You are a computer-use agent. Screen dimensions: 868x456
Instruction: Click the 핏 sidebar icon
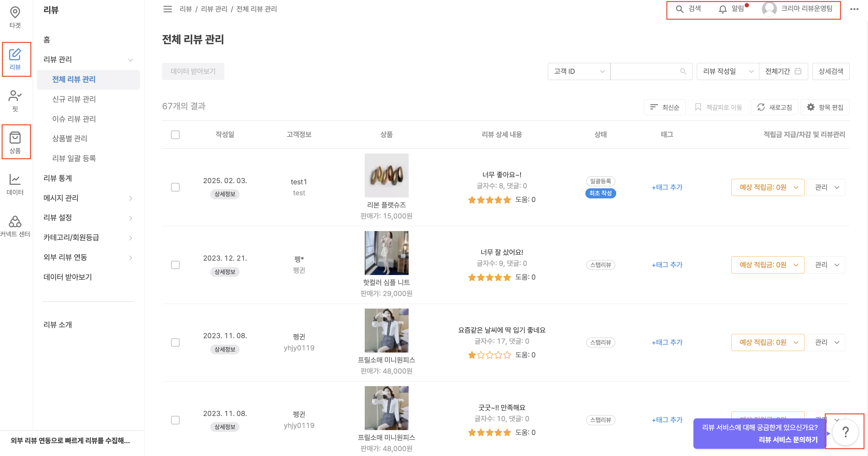[15, 100]
